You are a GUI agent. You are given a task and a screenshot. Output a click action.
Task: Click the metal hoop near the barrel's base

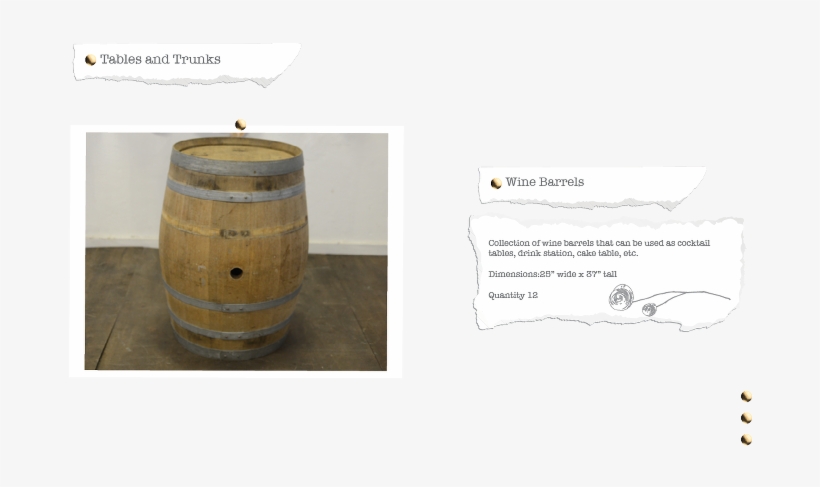tap(229, 352)
